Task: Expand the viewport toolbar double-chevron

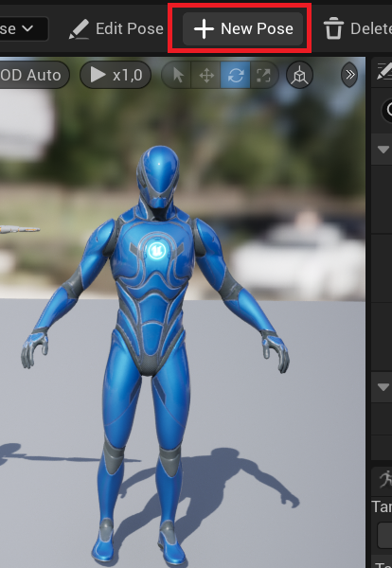Action: (x=349, y=75)
